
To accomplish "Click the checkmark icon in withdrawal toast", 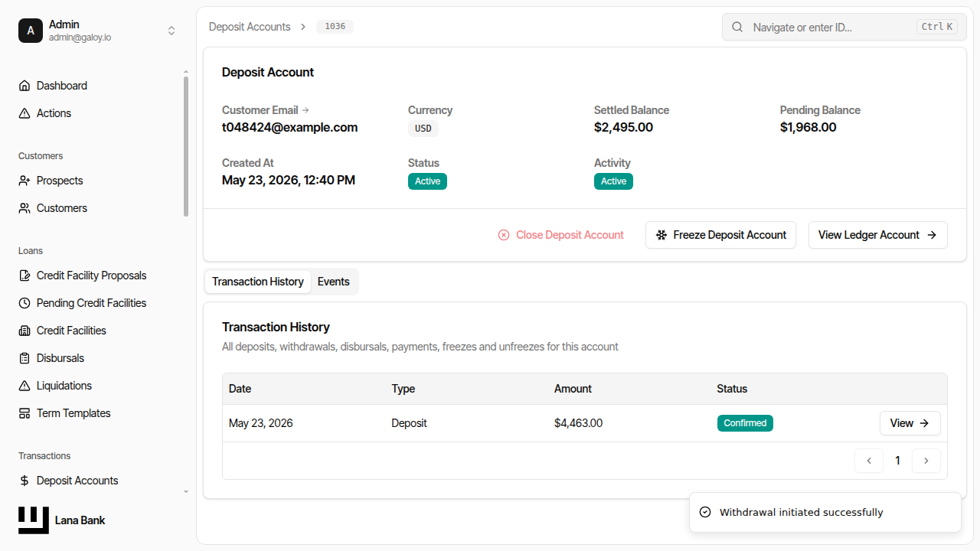I will click(705, 512).
